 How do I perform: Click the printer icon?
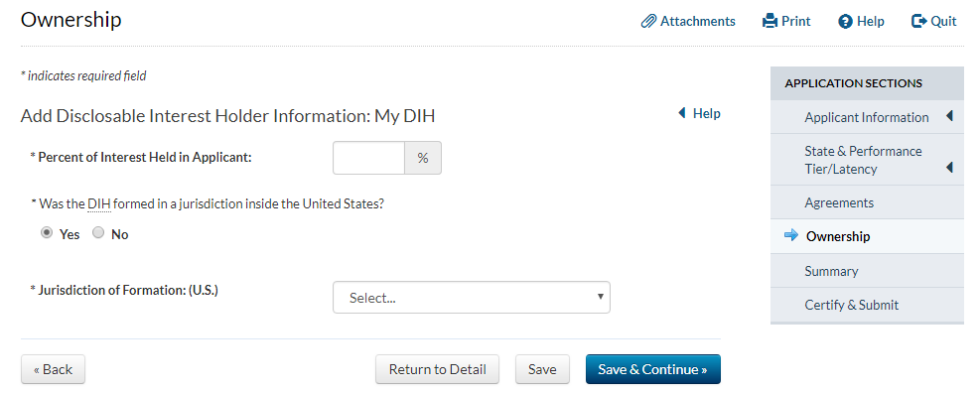pyautogui.click(x=770, y=21)
